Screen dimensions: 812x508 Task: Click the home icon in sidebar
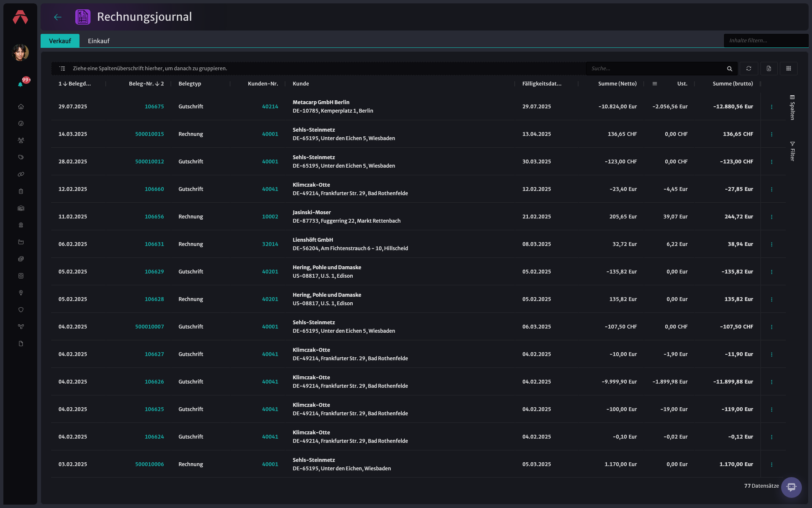click(x=21, y=107)
